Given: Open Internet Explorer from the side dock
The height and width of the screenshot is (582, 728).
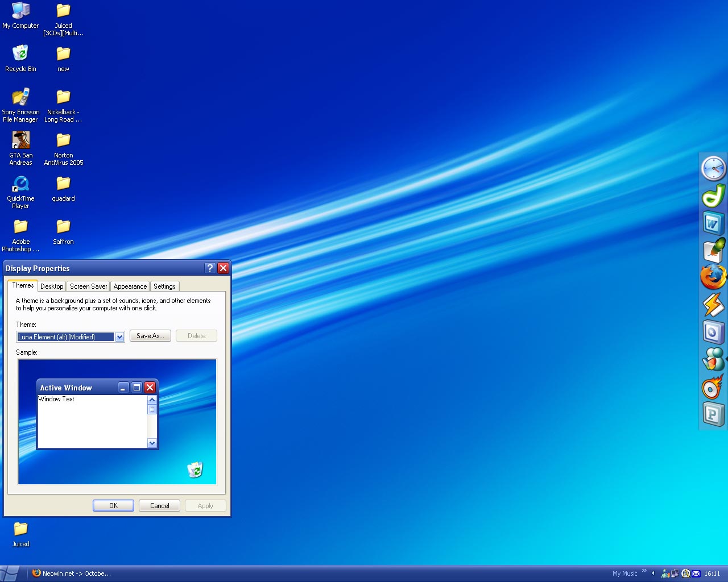Looking at the screenshot, I should click(714, 332).
